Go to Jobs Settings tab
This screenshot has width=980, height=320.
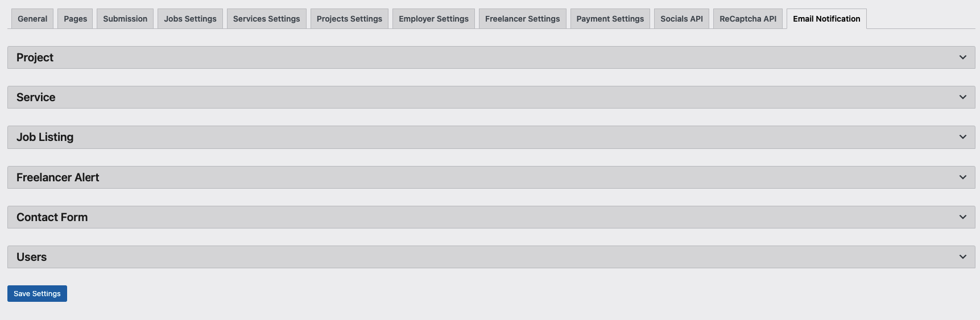(190, 19)
